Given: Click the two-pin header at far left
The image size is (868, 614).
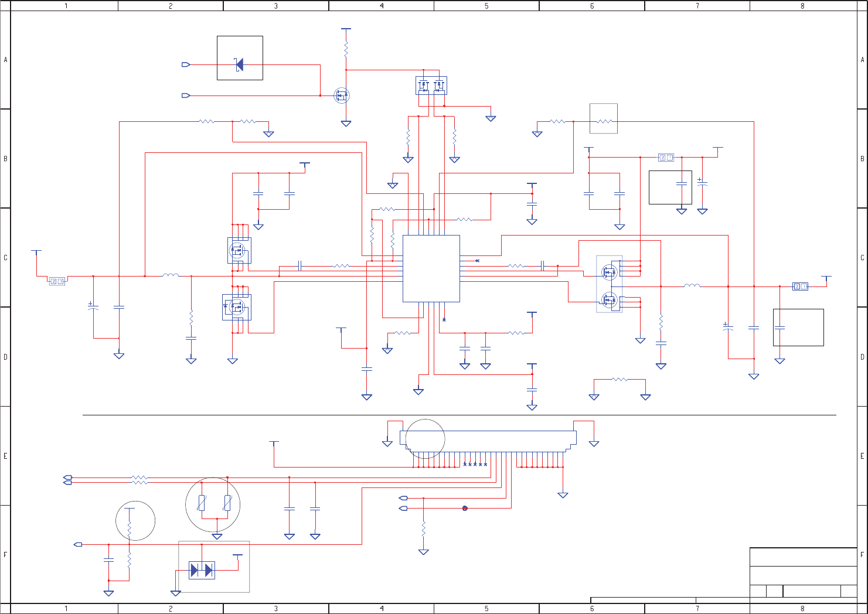Looking at the screenshot, I should [x=57, y=281].
